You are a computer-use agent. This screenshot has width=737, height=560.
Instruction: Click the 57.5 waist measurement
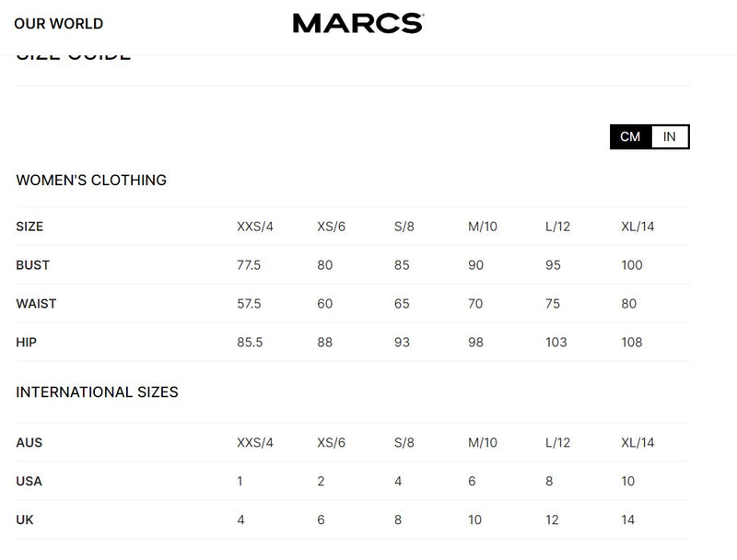[x=249, y=304]
